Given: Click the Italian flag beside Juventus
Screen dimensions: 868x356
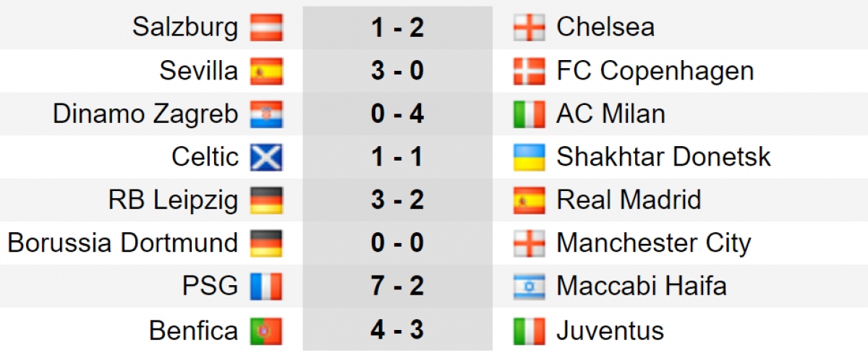Looking at the screenshot, I should click(x=529, y=331).
